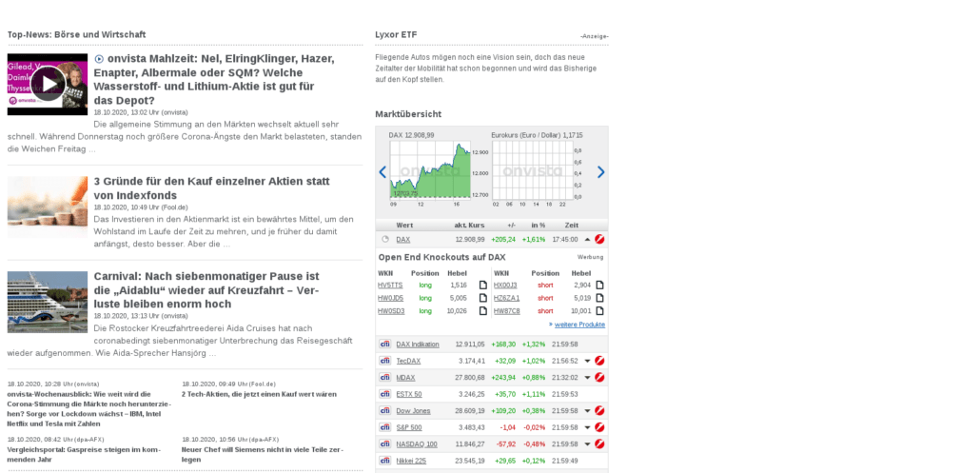Open knockout product HW0SD3

391,311
